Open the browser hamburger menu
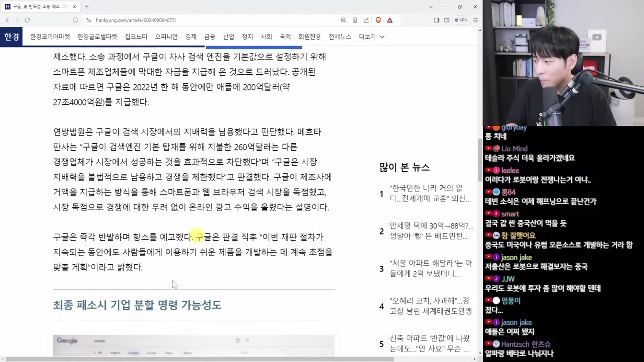Image resolution: width=644 pixels, height=362 pixels. click(x=475, y=20)
